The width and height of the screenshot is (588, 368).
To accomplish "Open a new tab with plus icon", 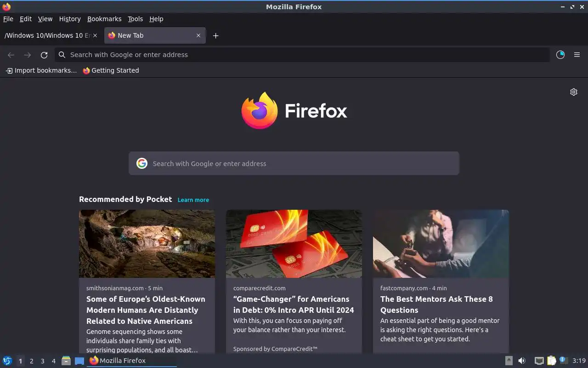I will coord(215,35).
